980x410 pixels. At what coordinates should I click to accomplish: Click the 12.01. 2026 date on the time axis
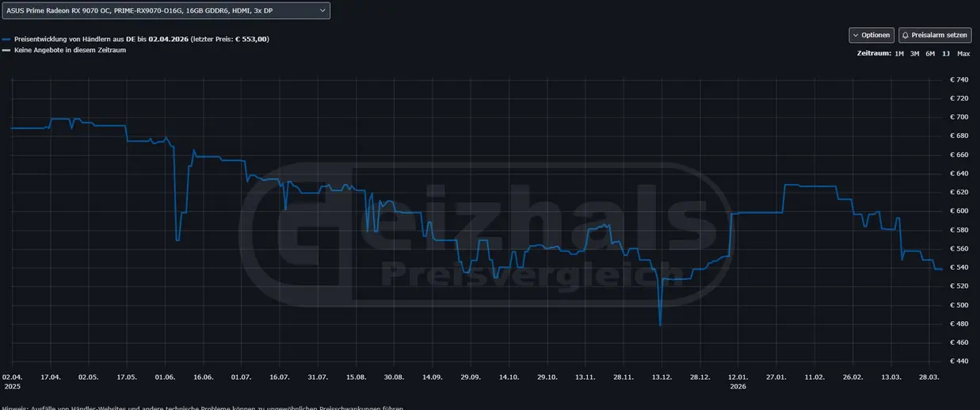point(738,381)
